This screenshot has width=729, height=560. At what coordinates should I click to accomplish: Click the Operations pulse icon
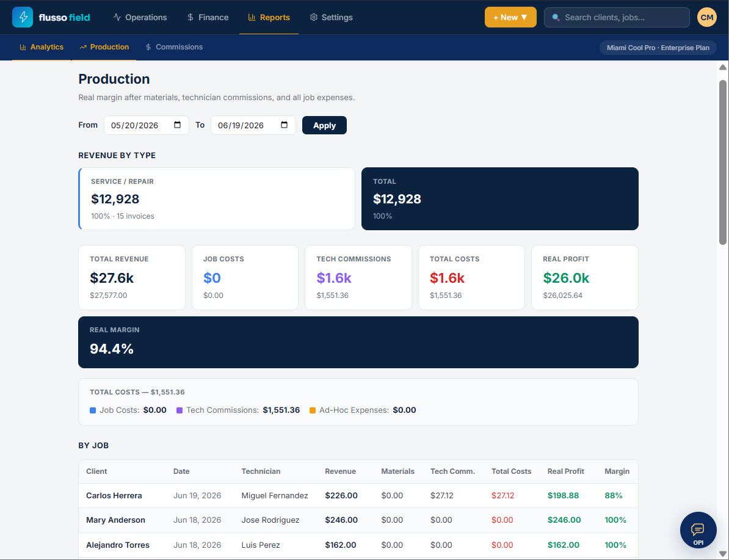(x=117, y=17)
